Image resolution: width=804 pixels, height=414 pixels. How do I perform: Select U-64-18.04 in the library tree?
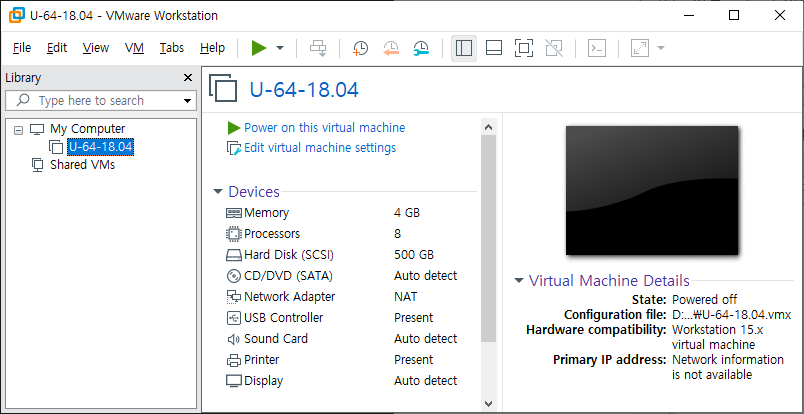point(100,147)
